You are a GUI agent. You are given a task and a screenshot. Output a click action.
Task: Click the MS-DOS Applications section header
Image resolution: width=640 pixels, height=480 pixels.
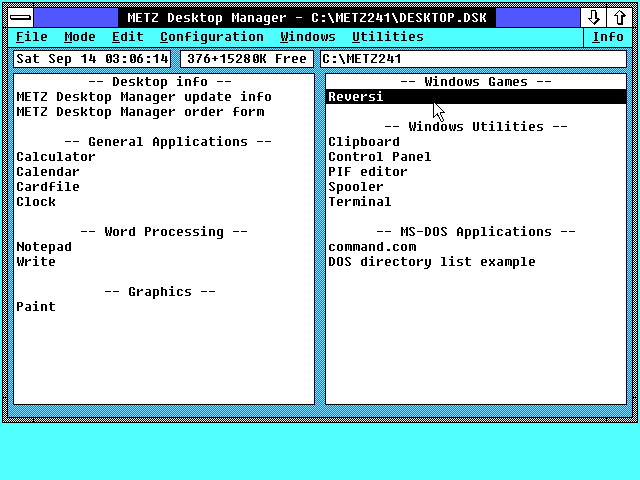coord(476,232)
